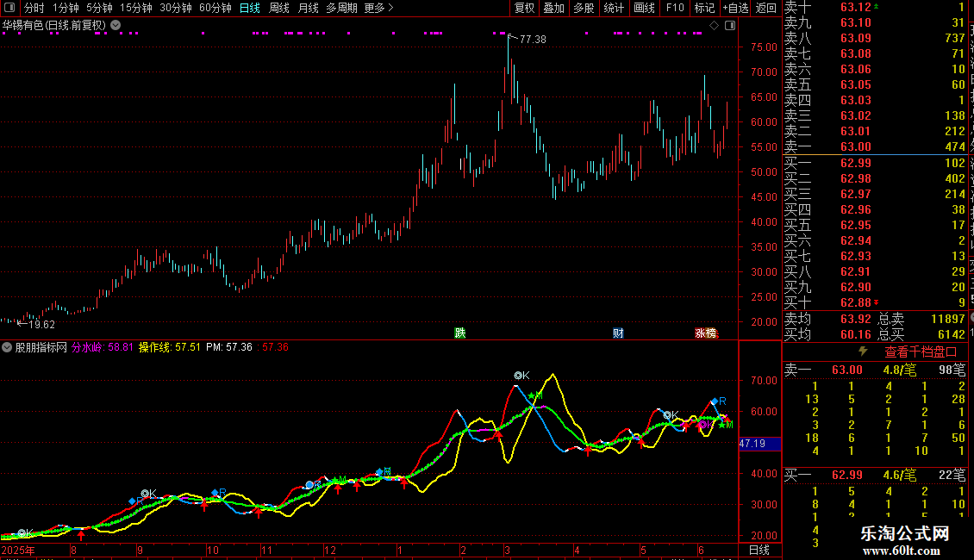Click the diamond icon on chart header
Viewport: 974px width, 560px height.
(x=714, y=26)
